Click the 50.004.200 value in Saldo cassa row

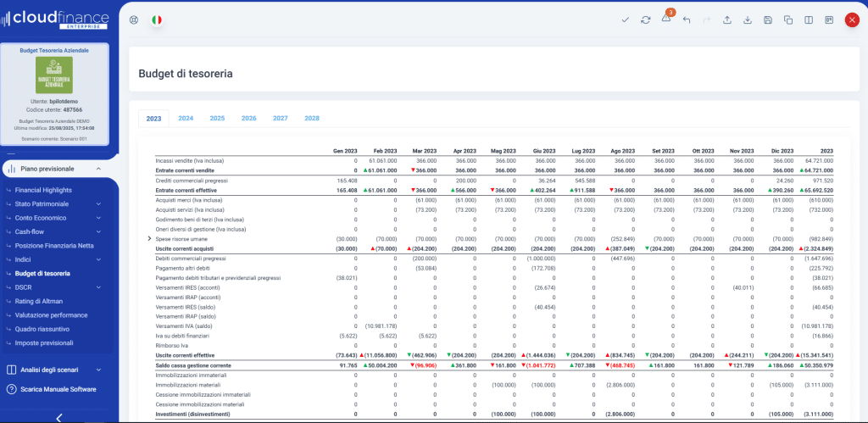tap(383, 365)
